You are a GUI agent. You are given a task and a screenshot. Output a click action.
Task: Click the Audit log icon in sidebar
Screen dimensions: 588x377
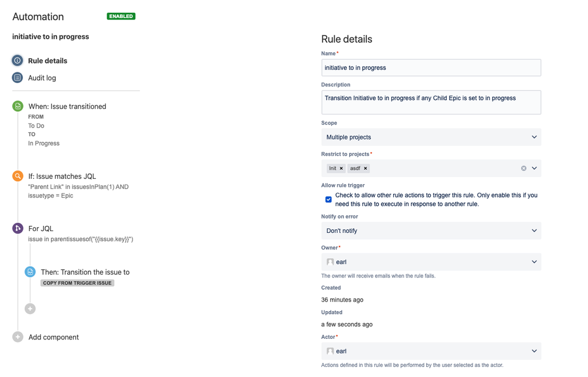click(x=18, y=78)
